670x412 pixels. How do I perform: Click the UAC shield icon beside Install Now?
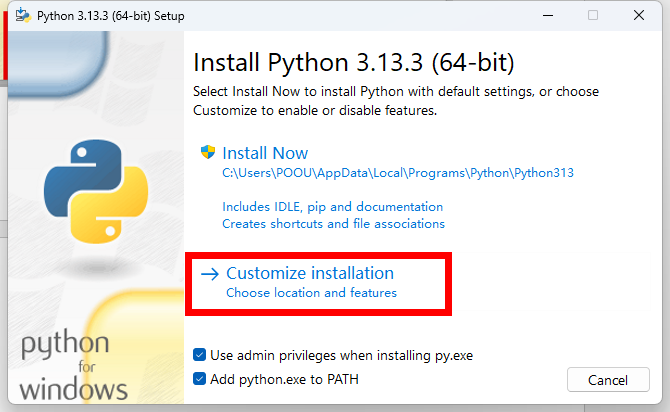click(x=208, y=152)
